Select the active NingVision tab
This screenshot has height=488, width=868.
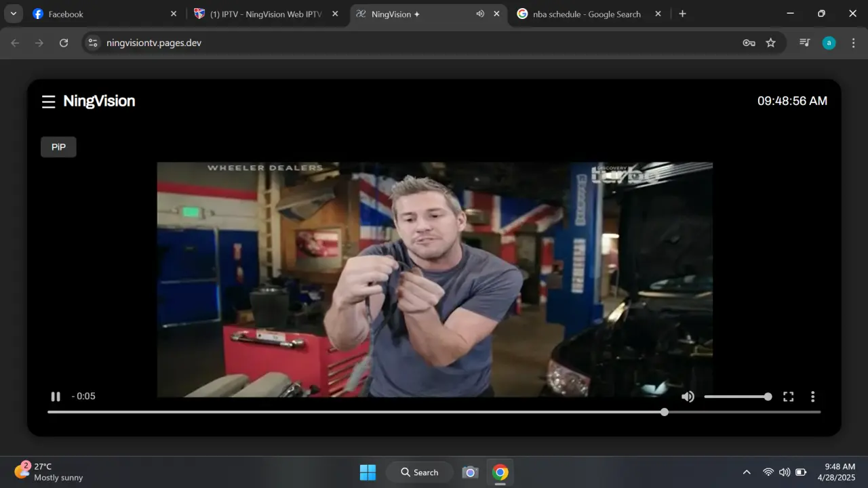429,14
